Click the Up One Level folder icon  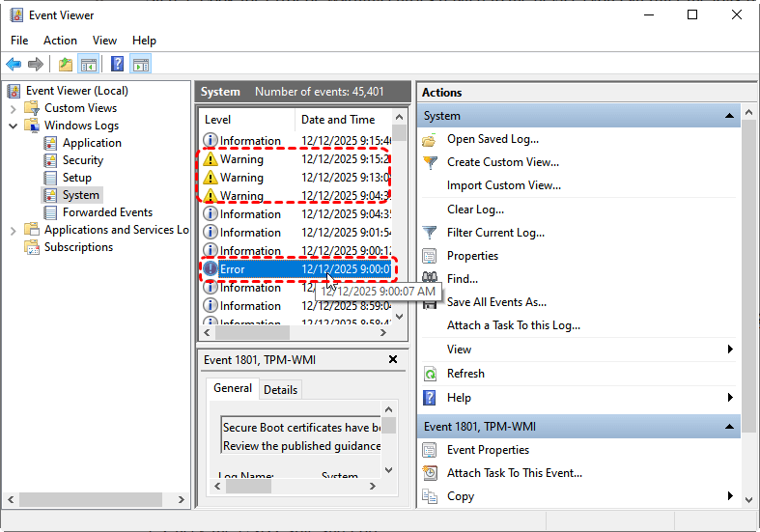[x=65, y=65]
